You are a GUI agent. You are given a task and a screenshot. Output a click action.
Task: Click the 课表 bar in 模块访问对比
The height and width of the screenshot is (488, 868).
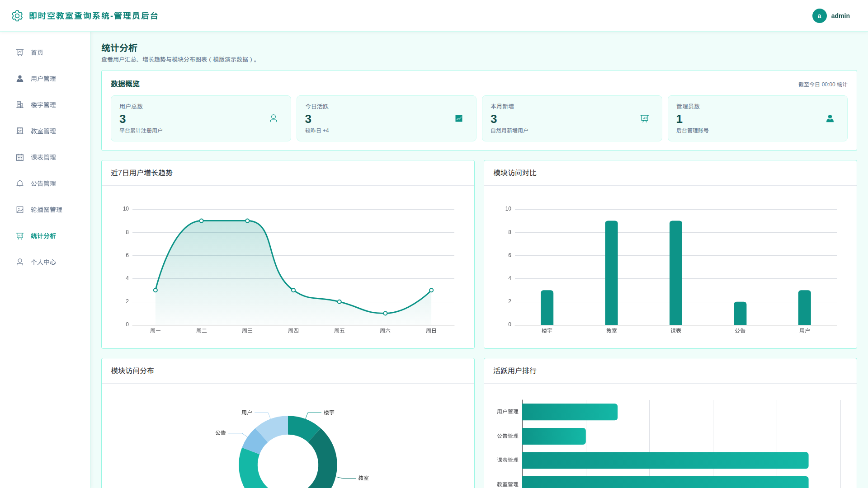click(676, 273)
